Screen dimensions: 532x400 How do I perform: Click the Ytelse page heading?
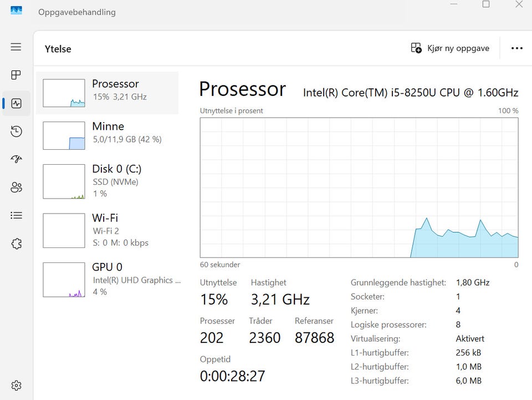(x=58, y=49)
